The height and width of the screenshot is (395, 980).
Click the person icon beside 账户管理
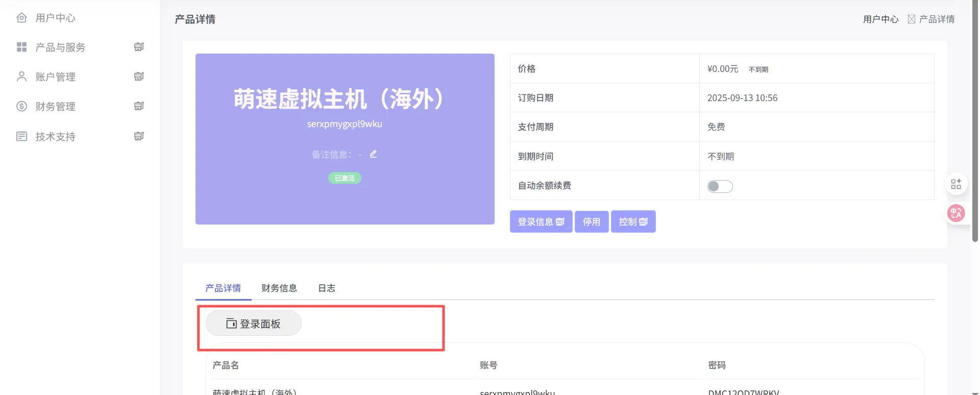point(21,77)
